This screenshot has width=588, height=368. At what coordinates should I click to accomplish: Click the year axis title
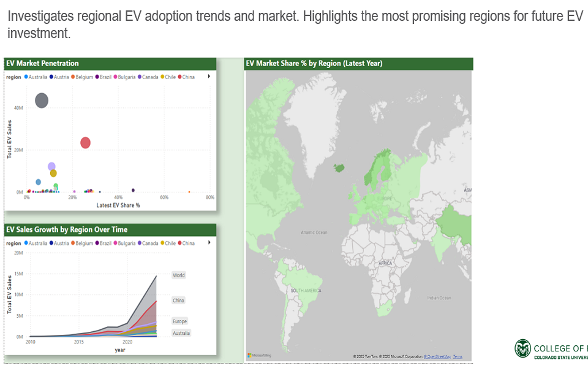coord(120,350)
